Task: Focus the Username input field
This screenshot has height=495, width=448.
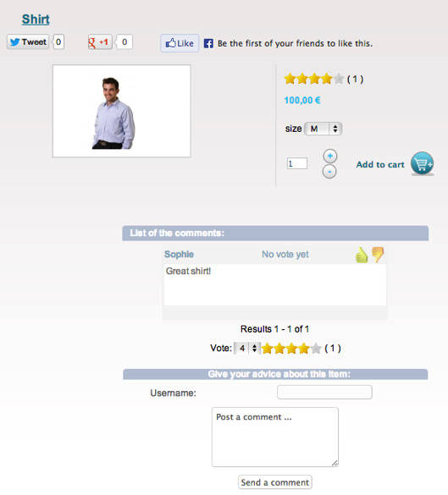Action: (324, 392)
